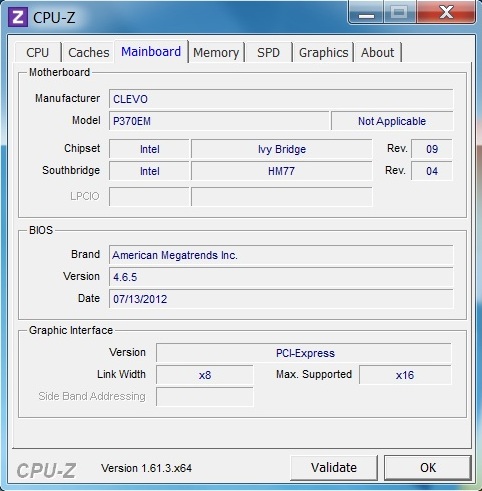Click the x16 max supported value
The height and width of the screenshot is (491, 482).
point(405,375)
